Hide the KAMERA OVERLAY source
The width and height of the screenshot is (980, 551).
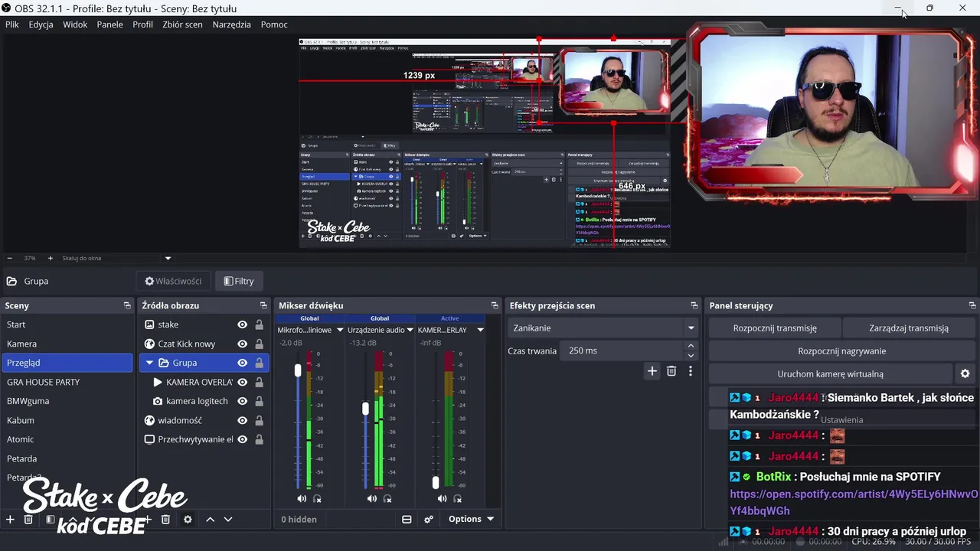[242, 382]
